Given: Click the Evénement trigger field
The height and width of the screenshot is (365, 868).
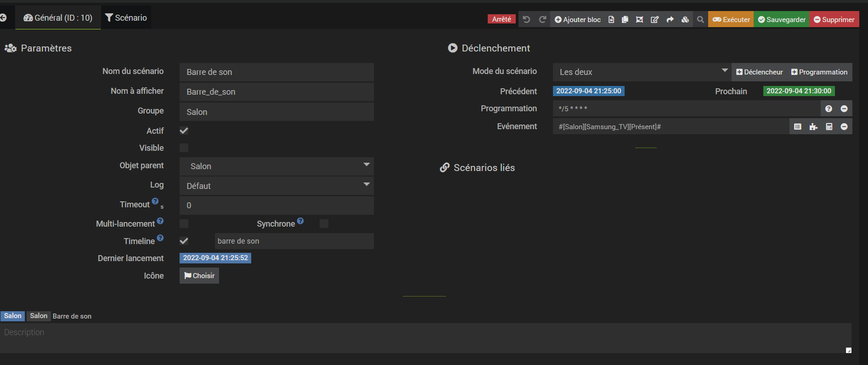Looking at the screenshot, I should pyautogui.click(x=671, y=126).
